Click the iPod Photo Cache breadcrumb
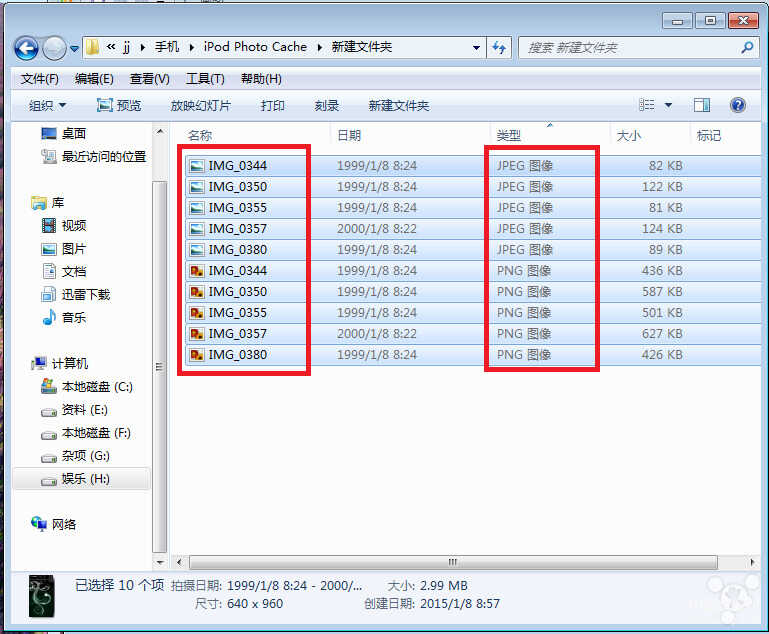Viewport: 769px width, 634px height. pos(255,47)
